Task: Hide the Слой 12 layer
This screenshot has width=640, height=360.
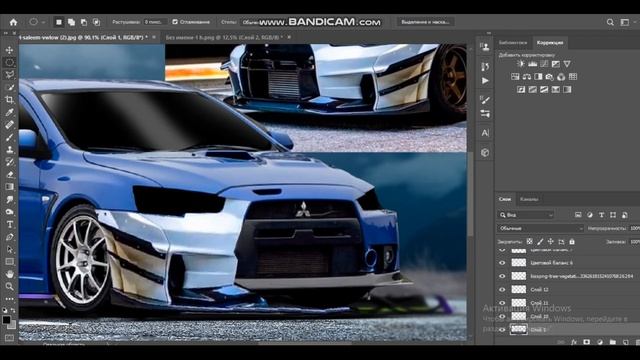Action: [502, 289]
